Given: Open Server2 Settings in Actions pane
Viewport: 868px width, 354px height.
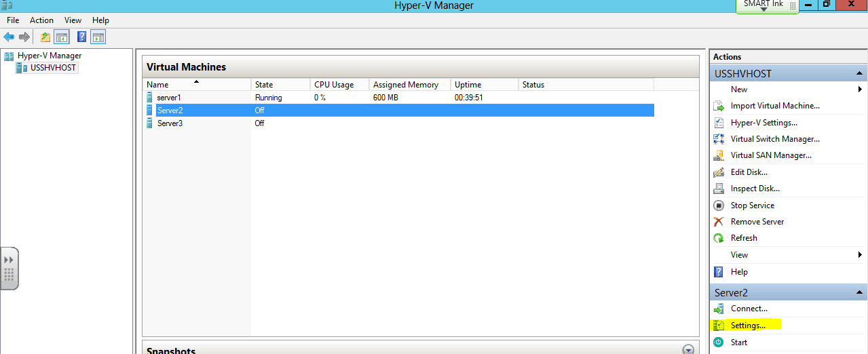Looking at the screenshot, I should coord(748,326).
